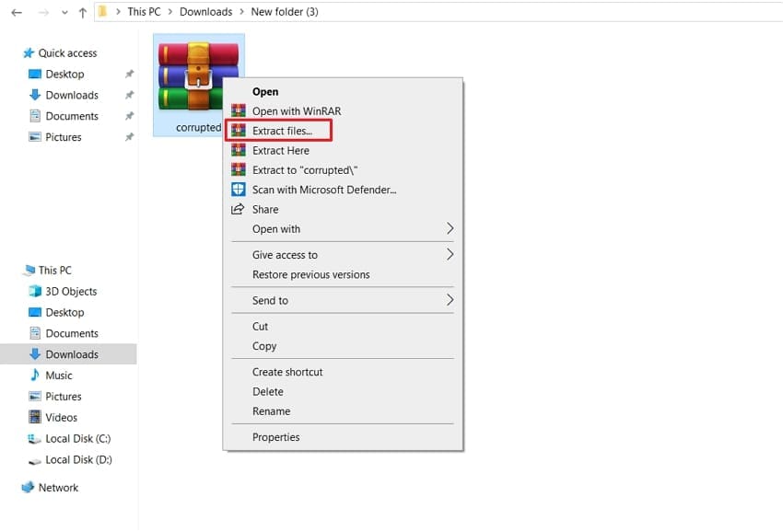Choose Properties from the context menu
The height and width of the screenshot is (532, 783).
pos(275,436)
